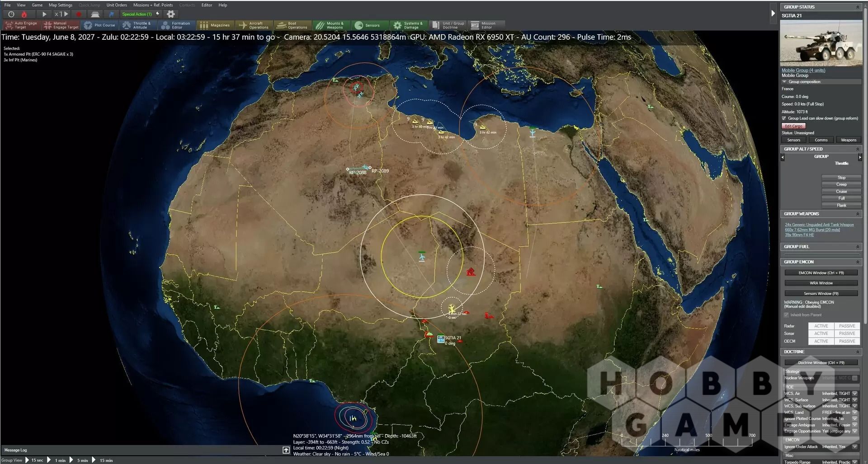Open Aircraft Operations
This screenshot has width=868, height=464.
255,25
